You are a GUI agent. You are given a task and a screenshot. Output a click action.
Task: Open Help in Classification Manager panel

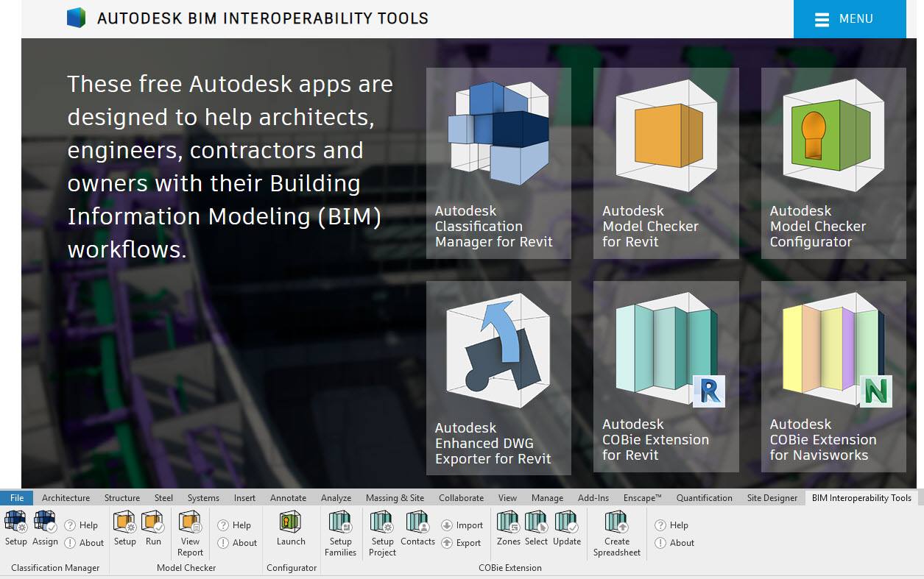81,525
